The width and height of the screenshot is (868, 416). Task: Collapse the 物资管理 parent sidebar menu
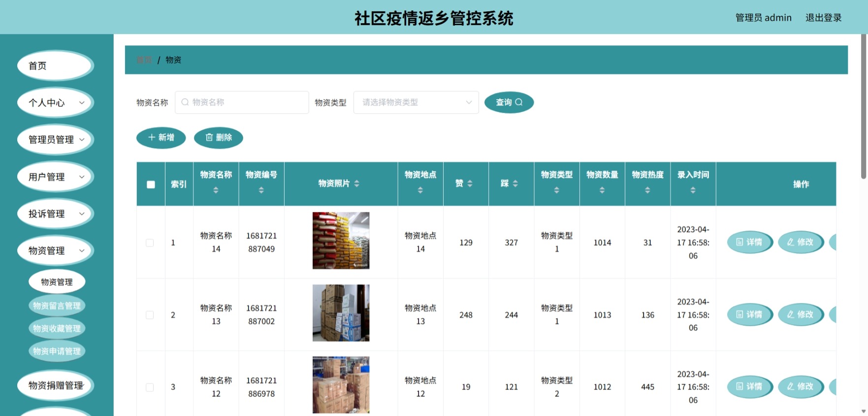coord(55,250)
